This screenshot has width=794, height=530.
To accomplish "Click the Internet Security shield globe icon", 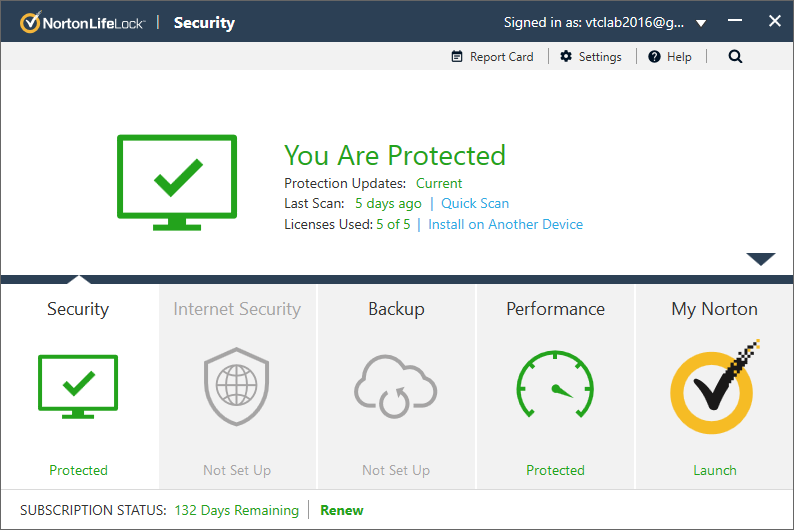I will point(237,387).
